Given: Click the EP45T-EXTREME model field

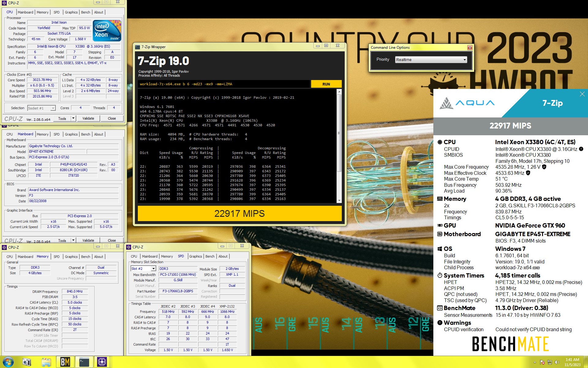Looking at the screenshot, I should coord(57,151).
